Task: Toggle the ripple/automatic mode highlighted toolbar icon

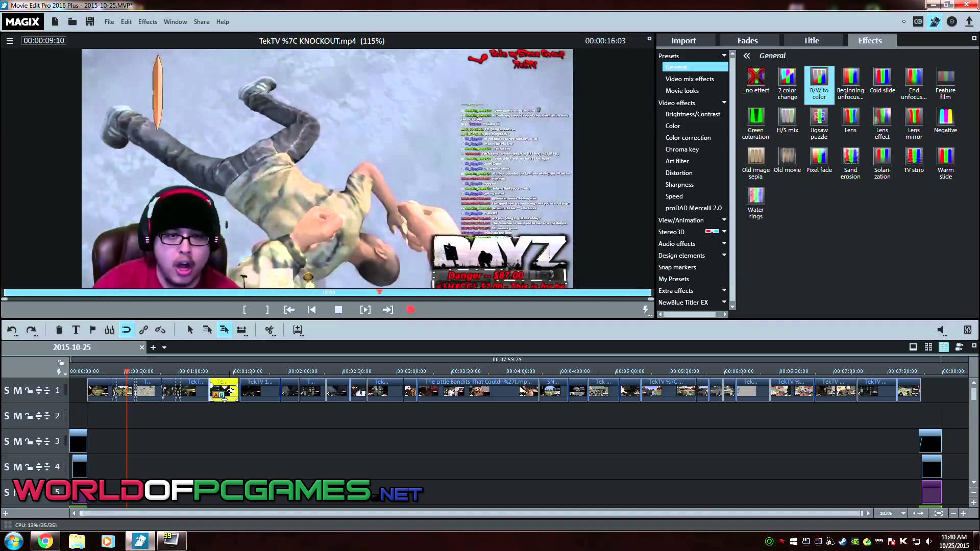Action: pyautogui.click(x=126, y=330)
